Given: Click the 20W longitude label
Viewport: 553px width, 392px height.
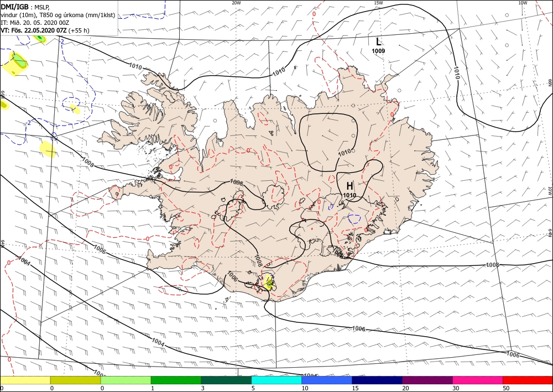Looking at the screenshot, I should coord(237,2).
